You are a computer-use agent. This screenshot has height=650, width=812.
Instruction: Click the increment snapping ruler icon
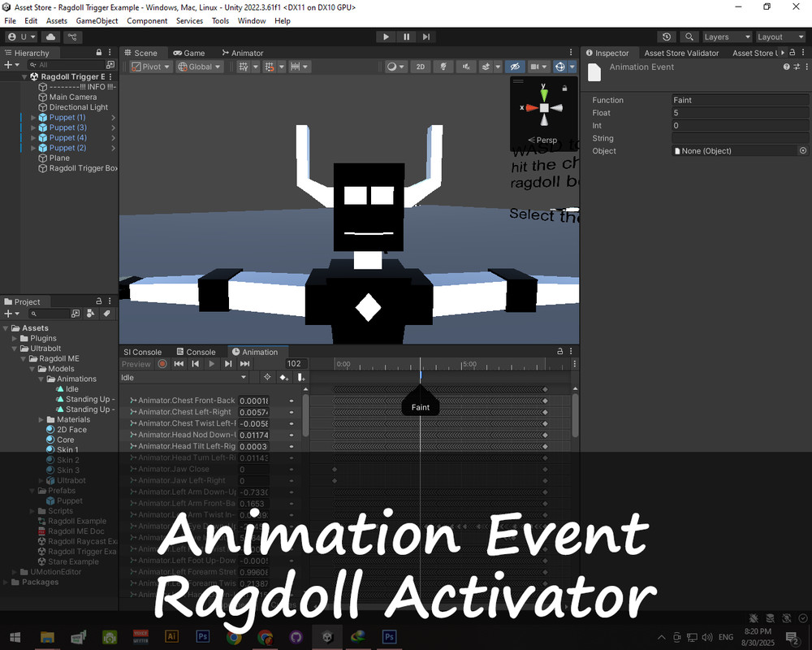pos(296,67)
